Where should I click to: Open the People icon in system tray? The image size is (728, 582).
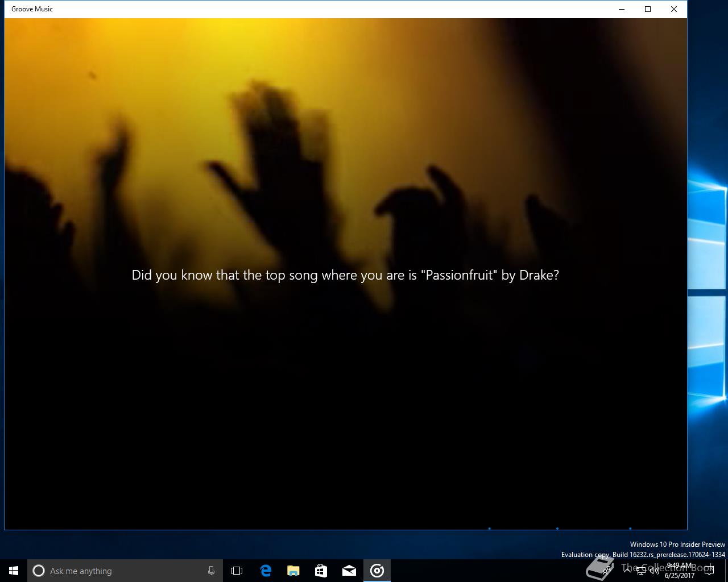coord(607,571)
